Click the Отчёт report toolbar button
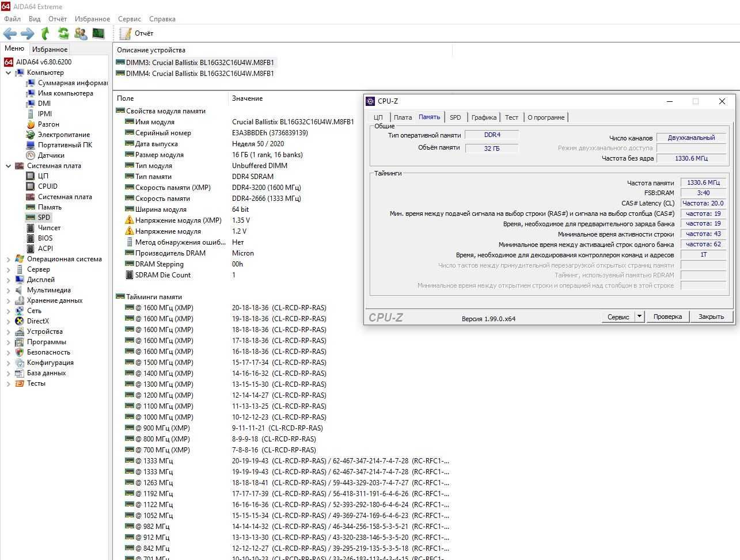The height and width of the screenshot is (560, 740). pos(136,33)
